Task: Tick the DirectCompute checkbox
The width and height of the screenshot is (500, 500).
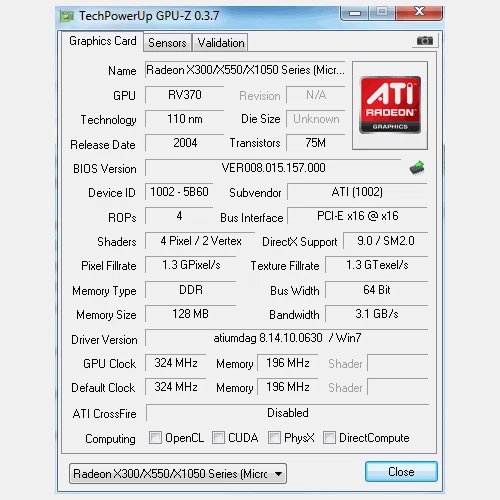Action: pos(329,437)
